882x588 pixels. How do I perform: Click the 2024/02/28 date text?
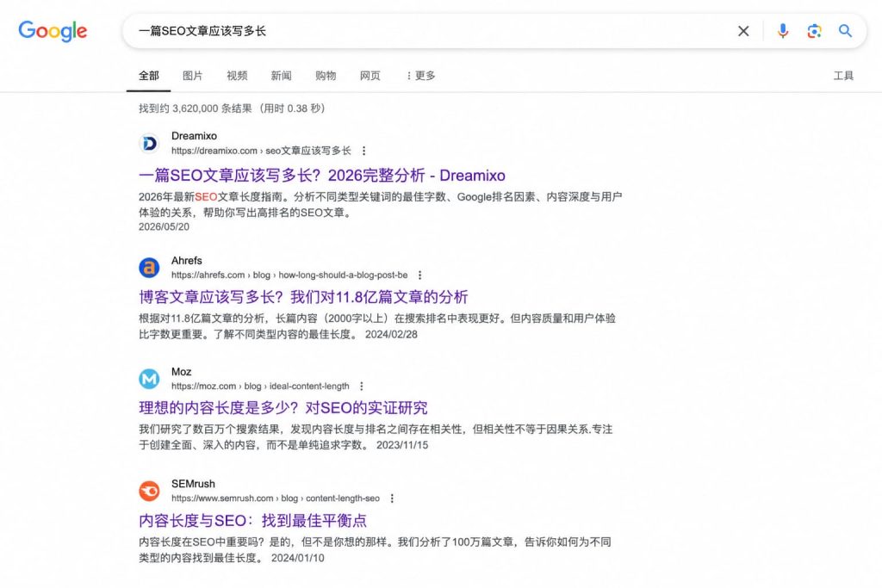pos(391,334)
